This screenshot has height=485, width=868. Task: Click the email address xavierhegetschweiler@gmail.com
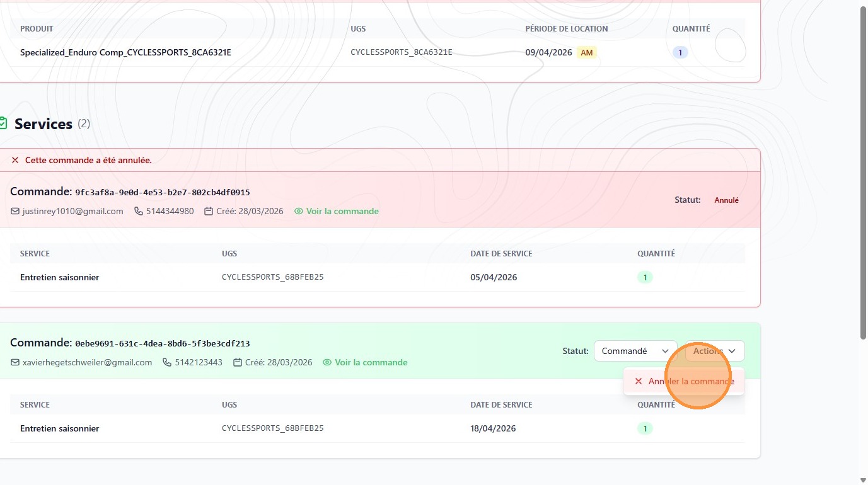87,363
